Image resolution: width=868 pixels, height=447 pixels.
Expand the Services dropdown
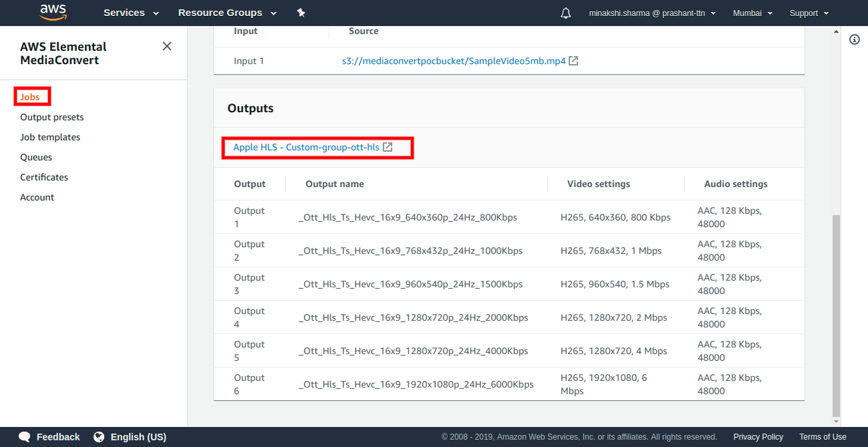click(x=131, y=13)
